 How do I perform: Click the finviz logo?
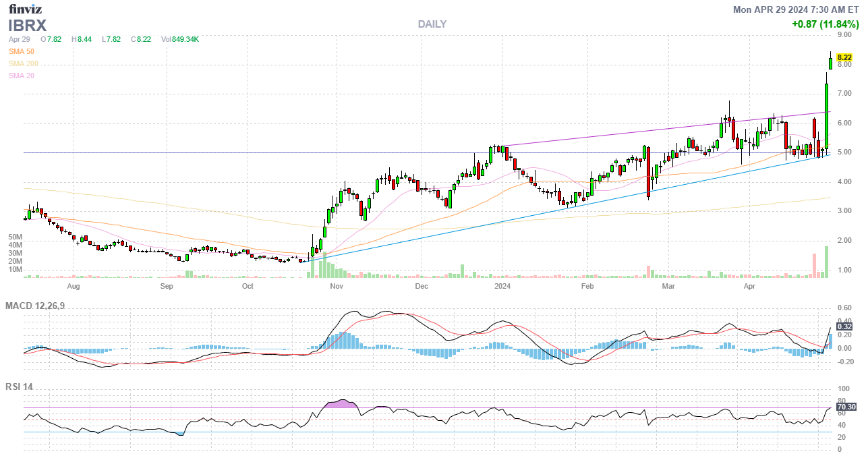(25, 9)
